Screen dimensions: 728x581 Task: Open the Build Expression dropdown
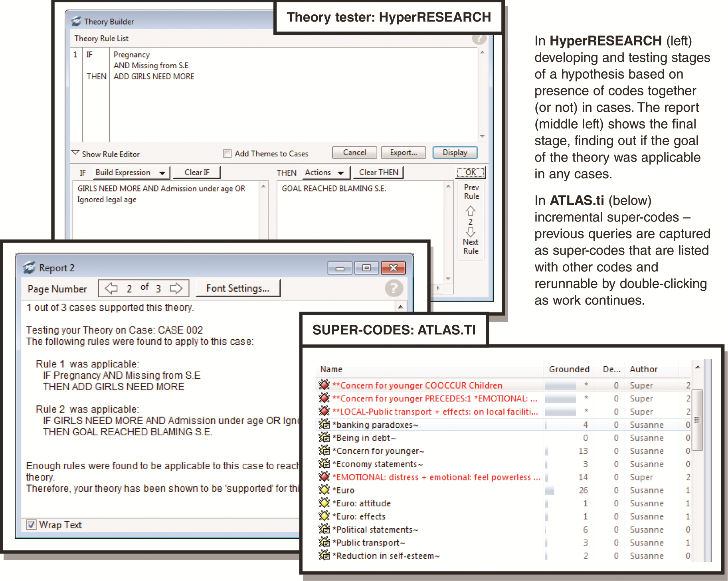coord(132,172)
